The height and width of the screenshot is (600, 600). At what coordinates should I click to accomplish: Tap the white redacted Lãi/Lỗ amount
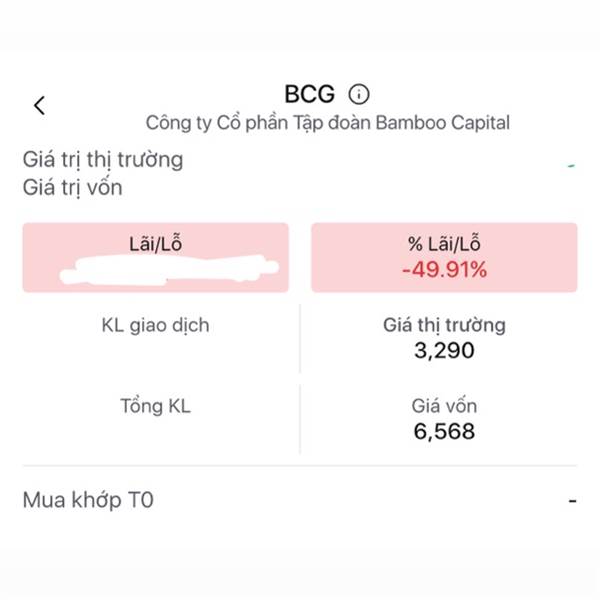click(x=169, y=270)
